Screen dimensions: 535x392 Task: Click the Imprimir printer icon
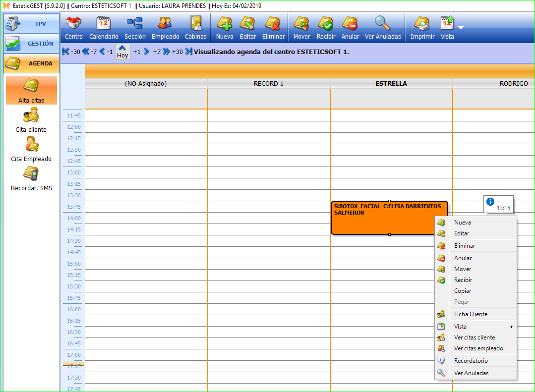422,24
